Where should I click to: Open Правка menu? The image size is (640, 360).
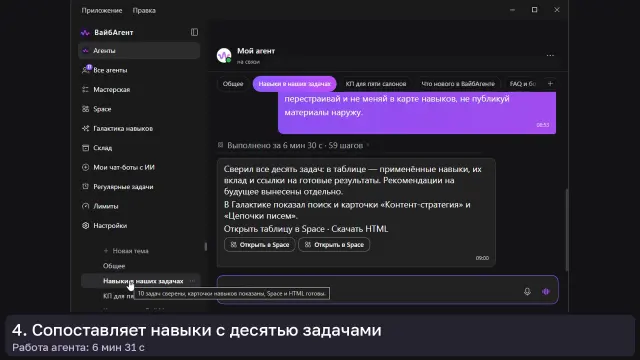(144, 10)
